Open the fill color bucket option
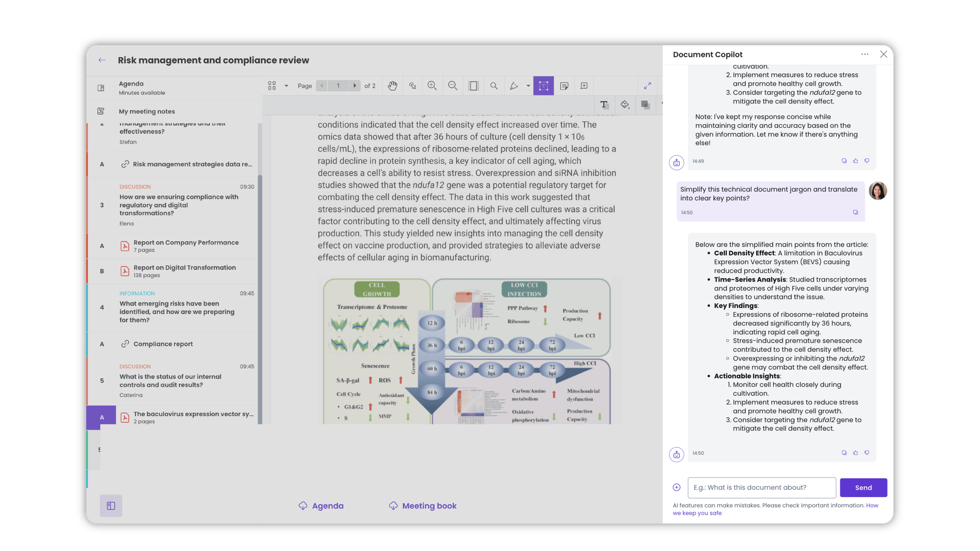 coord(625,104)
